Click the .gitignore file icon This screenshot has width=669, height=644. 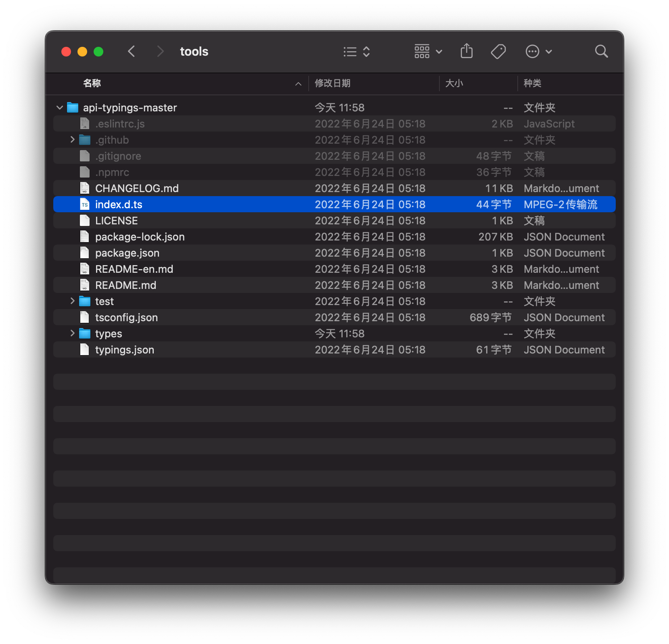[x=84, y=156]
